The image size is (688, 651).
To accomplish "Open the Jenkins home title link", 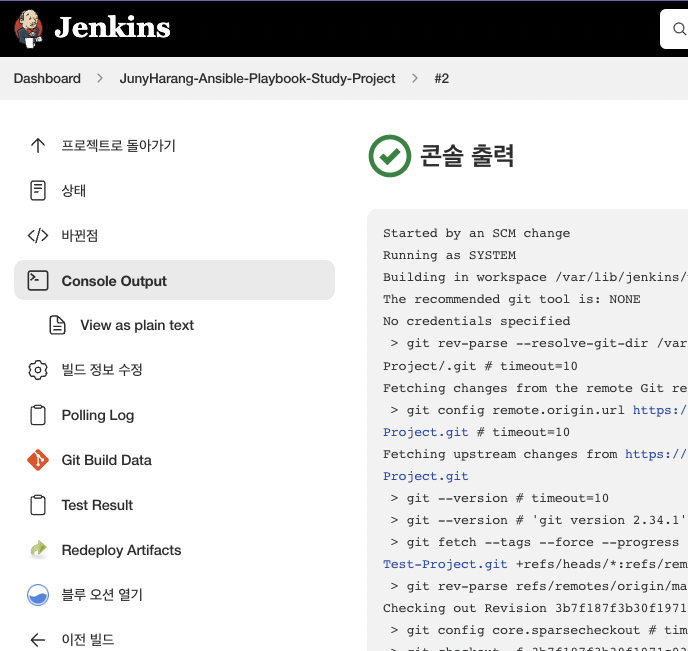I will coord(112,27).
